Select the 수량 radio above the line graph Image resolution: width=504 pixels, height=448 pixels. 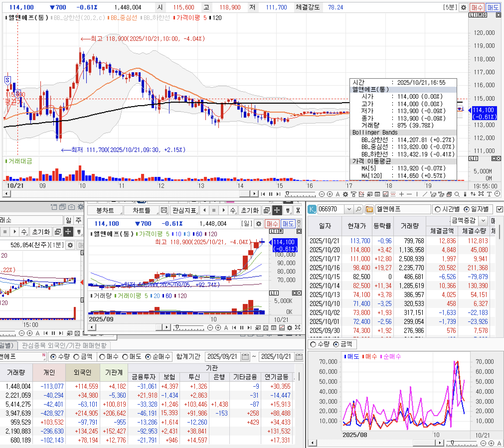[x=313, y=344]
